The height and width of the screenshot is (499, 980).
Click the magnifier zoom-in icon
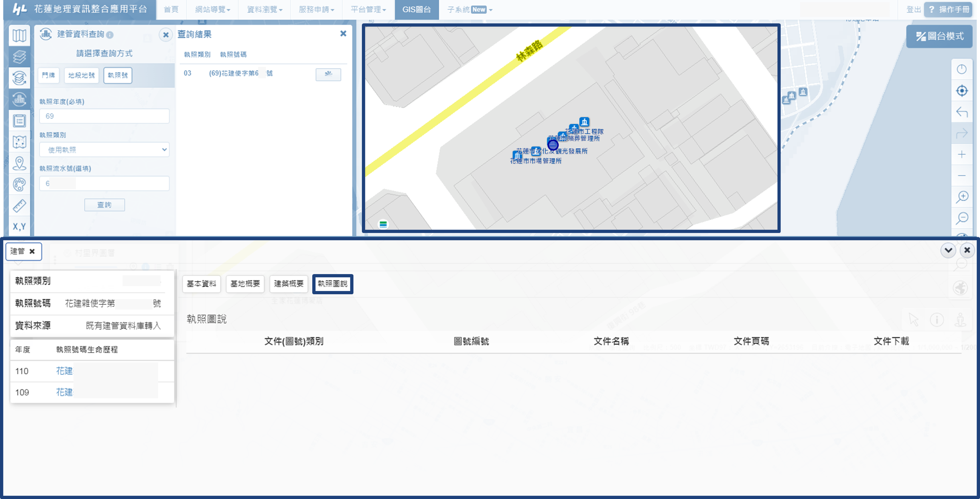coord(962,197)
